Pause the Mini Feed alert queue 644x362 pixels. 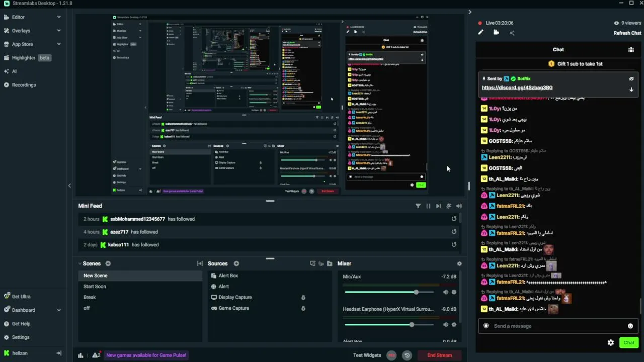coord(428,206)
